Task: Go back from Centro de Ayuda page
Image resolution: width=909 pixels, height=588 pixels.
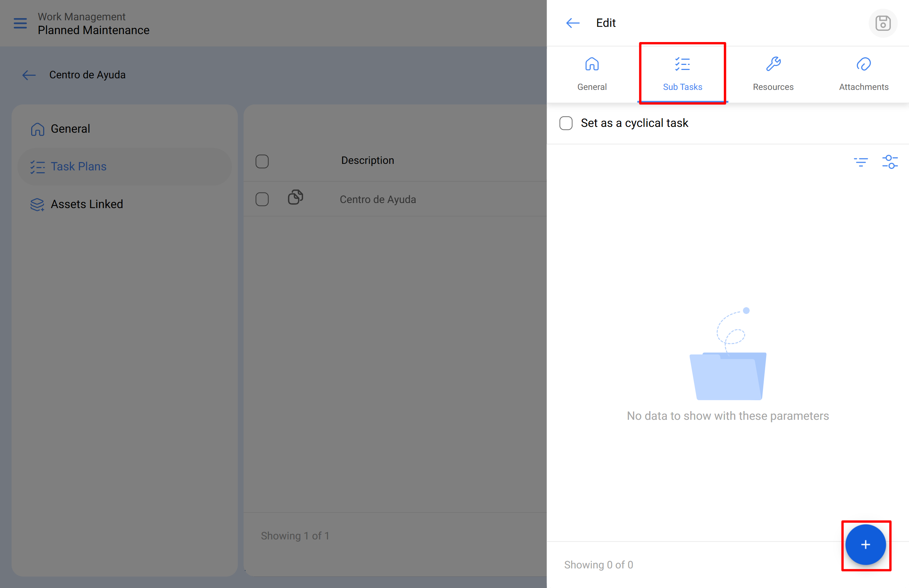Action: (x=29, y=75)
